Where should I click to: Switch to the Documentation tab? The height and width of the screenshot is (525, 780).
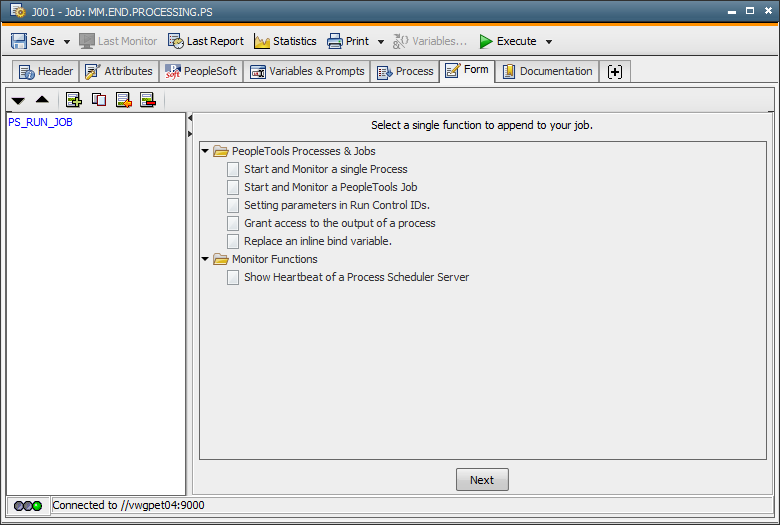(547, 72)
